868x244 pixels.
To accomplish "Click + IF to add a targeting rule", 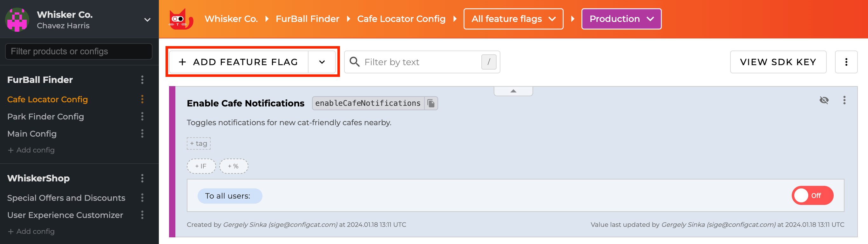I will pyautogui.click(x=201, y=166).
